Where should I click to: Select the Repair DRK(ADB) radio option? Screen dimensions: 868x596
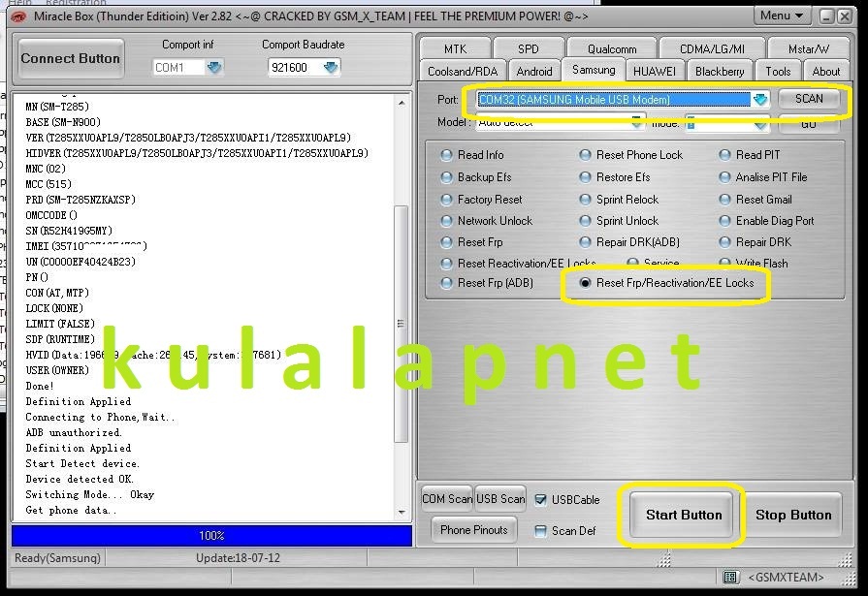point(585,242)
